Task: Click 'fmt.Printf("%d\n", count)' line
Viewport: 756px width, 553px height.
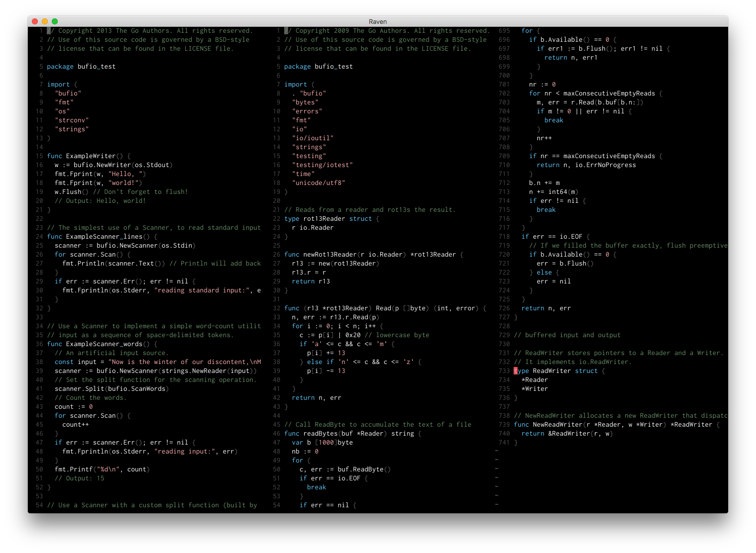Action: (x=102, y=469)
